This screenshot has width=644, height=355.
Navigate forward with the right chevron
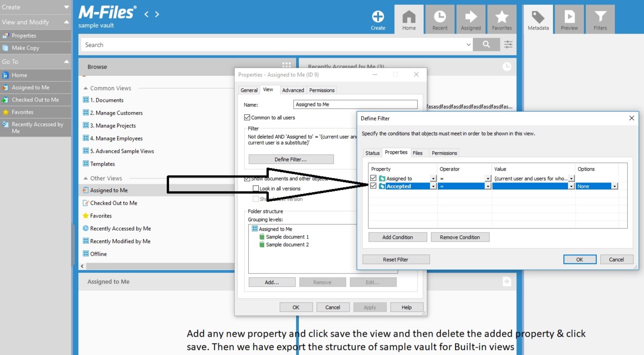pos(157,14)
